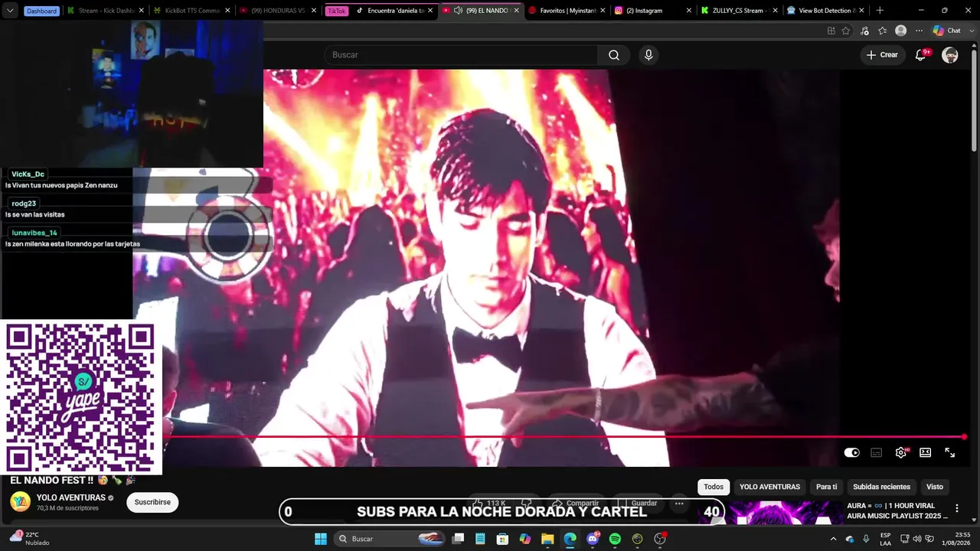Viewport: 980px width, 551px height.
Task: Open the Windows Start menu
Action: pyautogui.click(x=321, y=539)
